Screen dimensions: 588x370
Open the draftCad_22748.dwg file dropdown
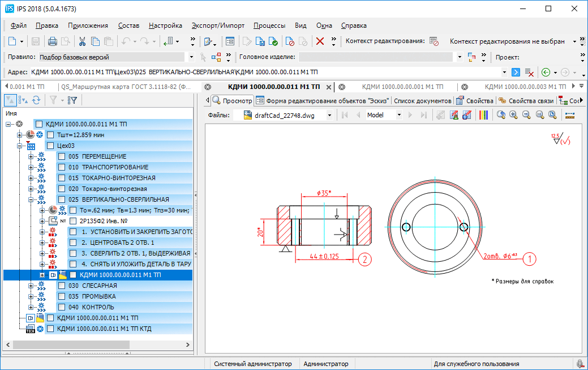point(329,115)
